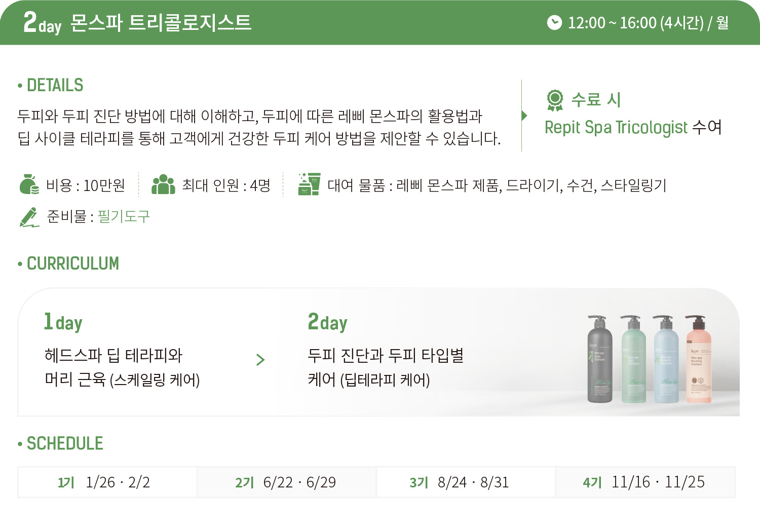Click the chevron arrow between 1day and 2day
760x532 pixels.
[260, 360]
